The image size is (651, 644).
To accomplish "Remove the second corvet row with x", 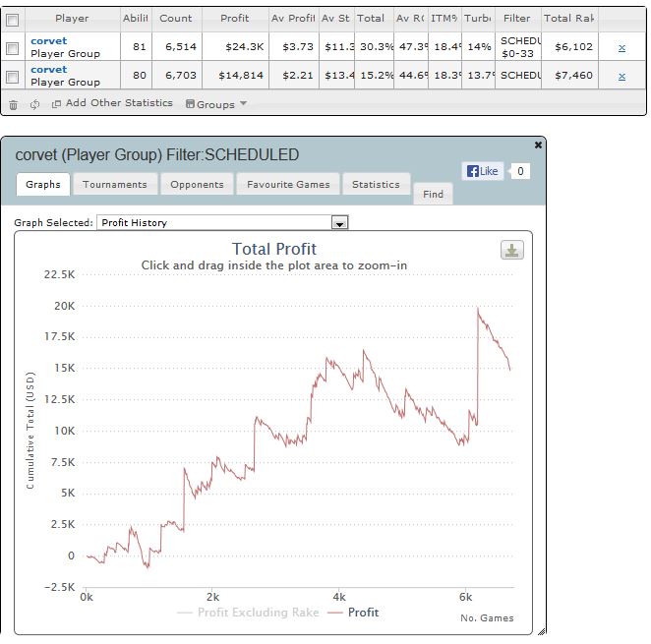I will coord(621,76).
